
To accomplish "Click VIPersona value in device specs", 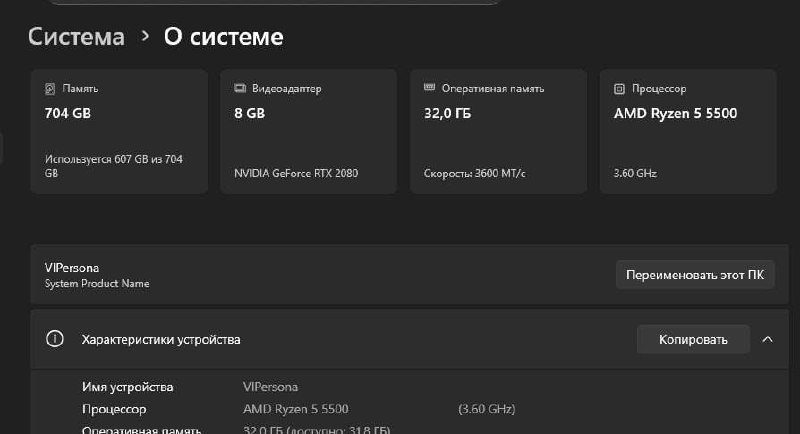I will 270,387.
